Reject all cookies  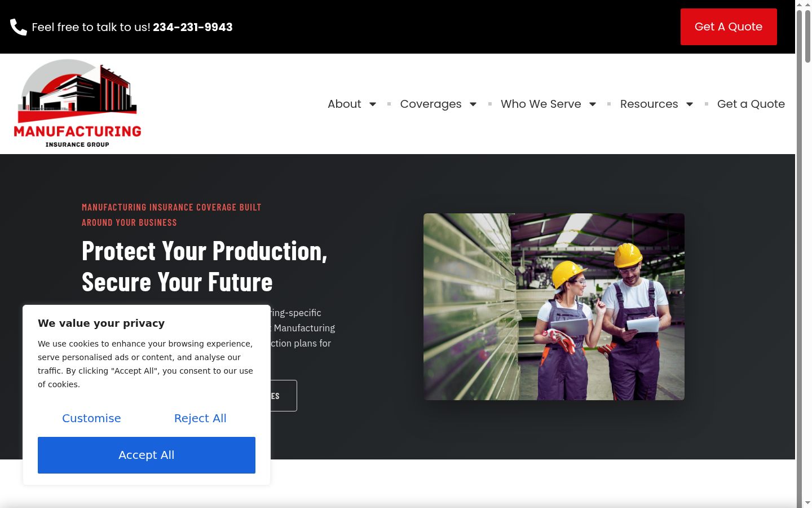point(200,418)
